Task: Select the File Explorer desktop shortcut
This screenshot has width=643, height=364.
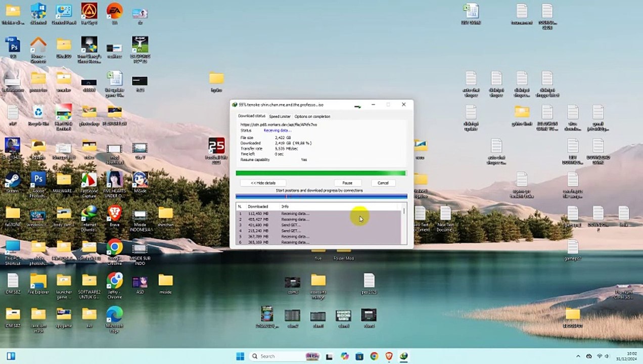Action: [38, 283]
